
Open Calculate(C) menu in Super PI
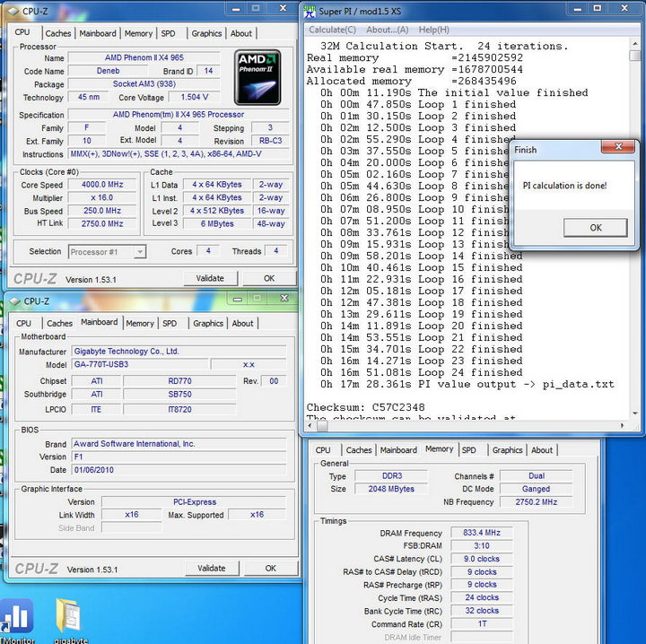[332, 30]
